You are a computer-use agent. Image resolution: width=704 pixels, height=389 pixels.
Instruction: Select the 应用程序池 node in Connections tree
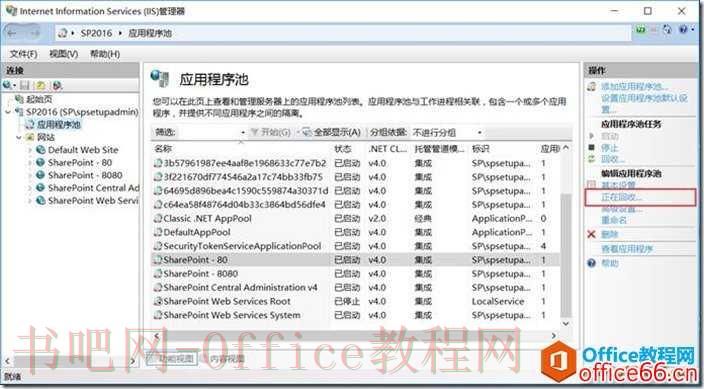[58, 124]
